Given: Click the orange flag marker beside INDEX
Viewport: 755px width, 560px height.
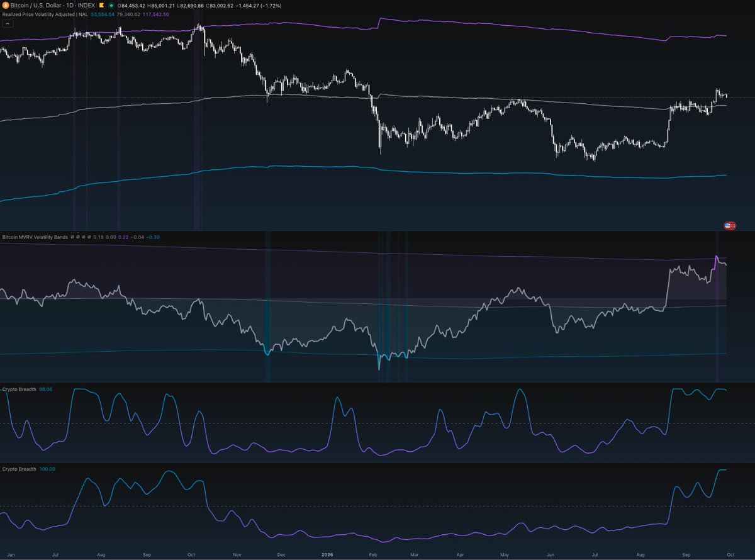Looking at the screenshot, I should pos(102,5).
